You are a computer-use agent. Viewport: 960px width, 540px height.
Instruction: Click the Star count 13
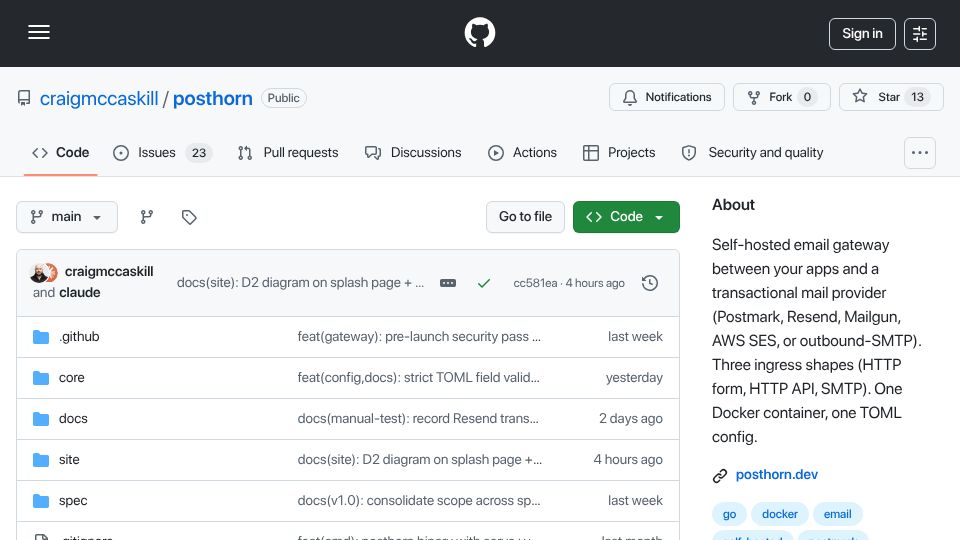click(x=917, y=97)
